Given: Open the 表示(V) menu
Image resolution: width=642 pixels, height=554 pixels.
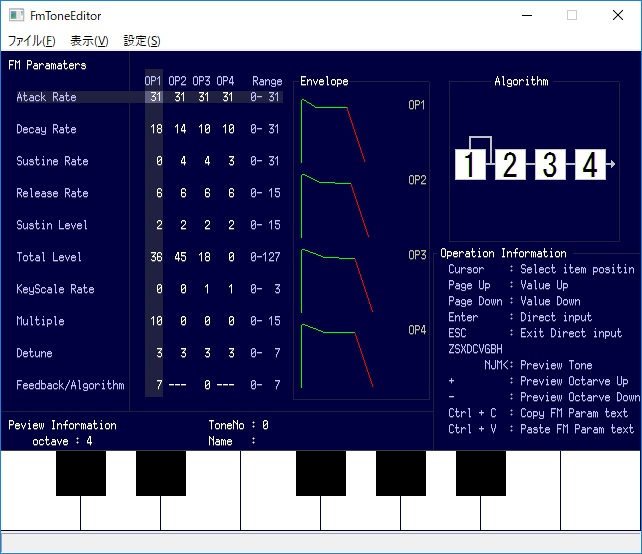Looking at the screenshot, I should [89, 41].
